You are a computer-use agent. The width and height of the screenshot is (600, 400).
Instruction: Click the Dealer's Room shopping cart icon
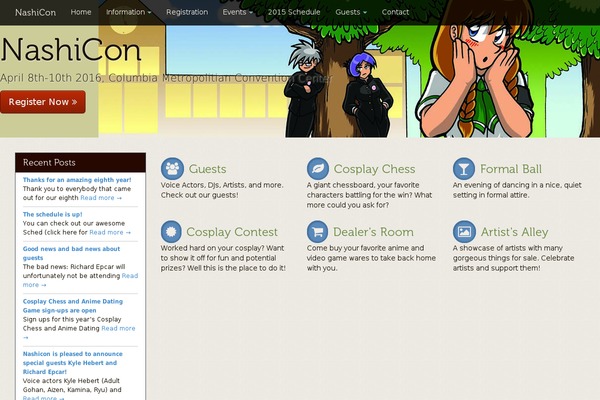pyautogui.click(x=318, y=232)
